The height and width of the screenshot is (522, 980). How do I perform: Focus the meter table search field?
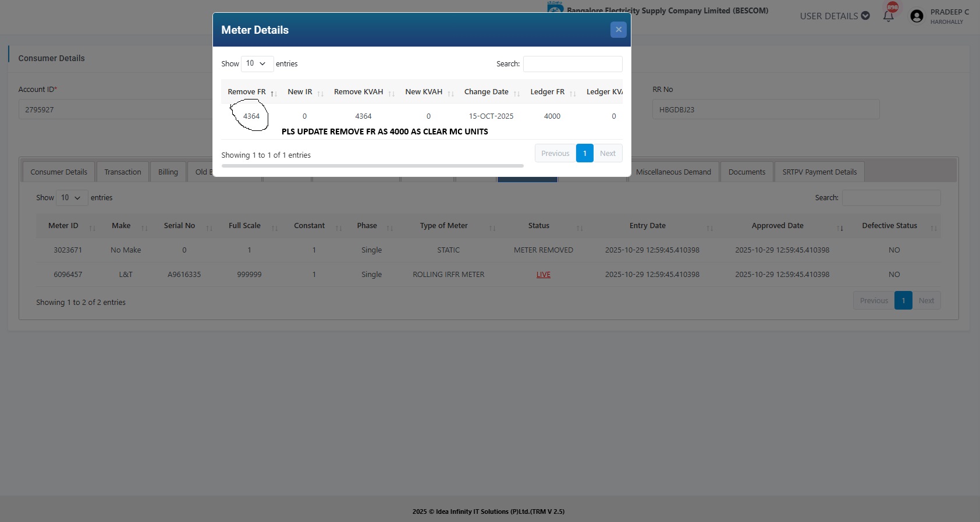pyautogui.click(x=891, y=198)
